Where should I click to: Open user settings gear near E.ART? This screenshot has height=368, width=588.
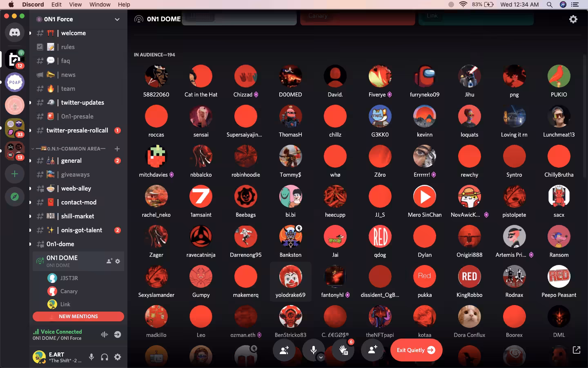point(118,357)
